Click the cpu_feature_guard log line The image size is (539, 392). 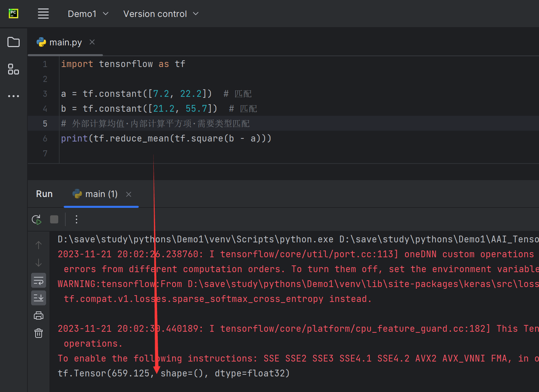pyautogui.click(x=298, y=329)
